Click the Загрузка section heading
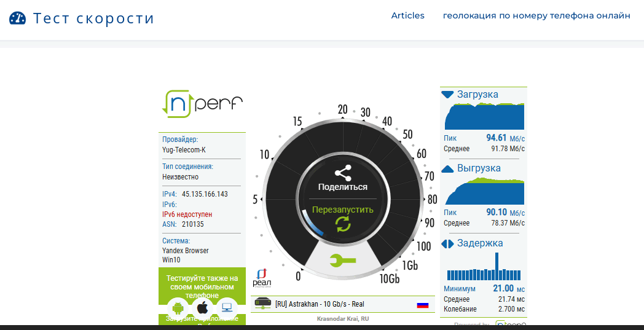This screenshot has height=330, width=644. (477, 95)
